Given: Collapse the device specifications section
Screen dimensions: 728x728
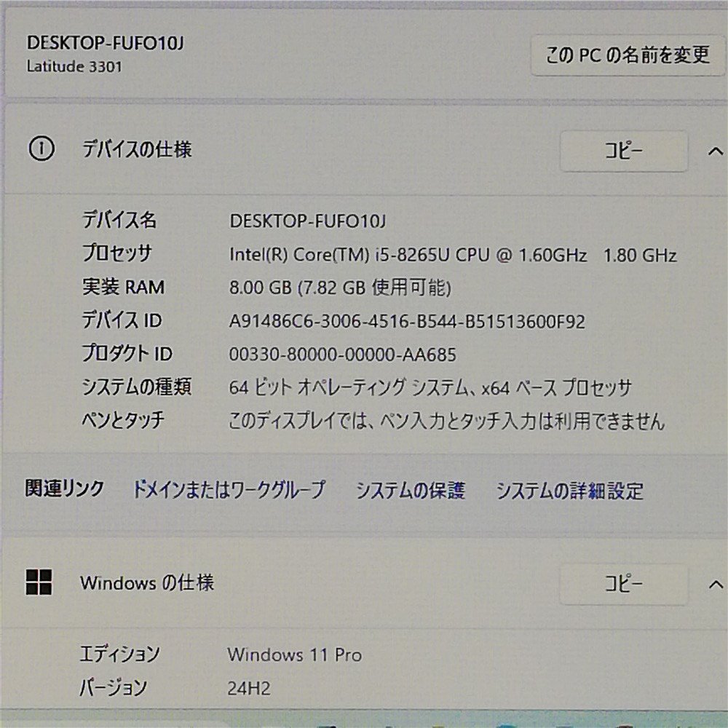Looking at the screenshot, I should click(716, 151).
